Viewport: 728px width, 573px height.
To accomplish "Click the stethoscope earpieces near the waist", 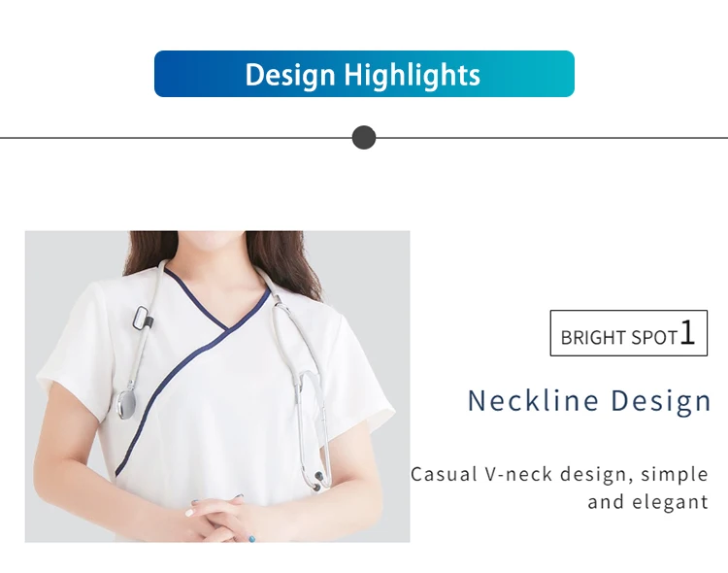I will [317, 482].
